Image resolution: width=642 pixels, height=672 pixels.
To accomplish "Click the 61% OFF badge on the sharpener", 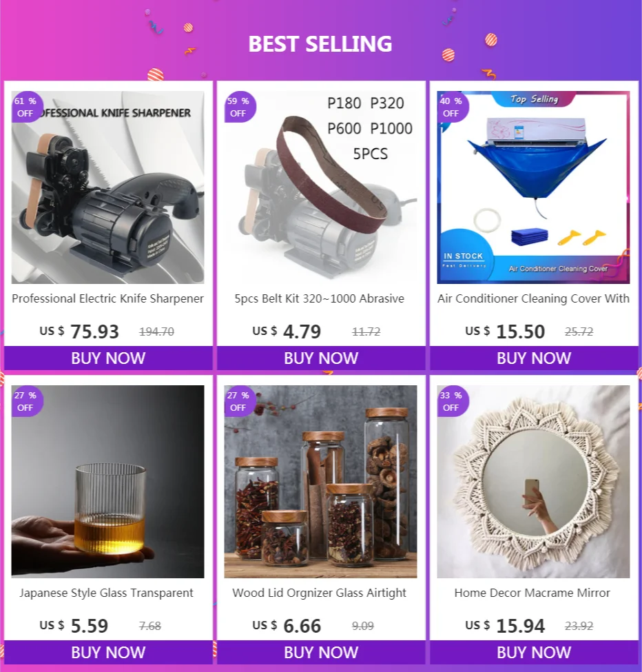I will [x=27, y=107].
